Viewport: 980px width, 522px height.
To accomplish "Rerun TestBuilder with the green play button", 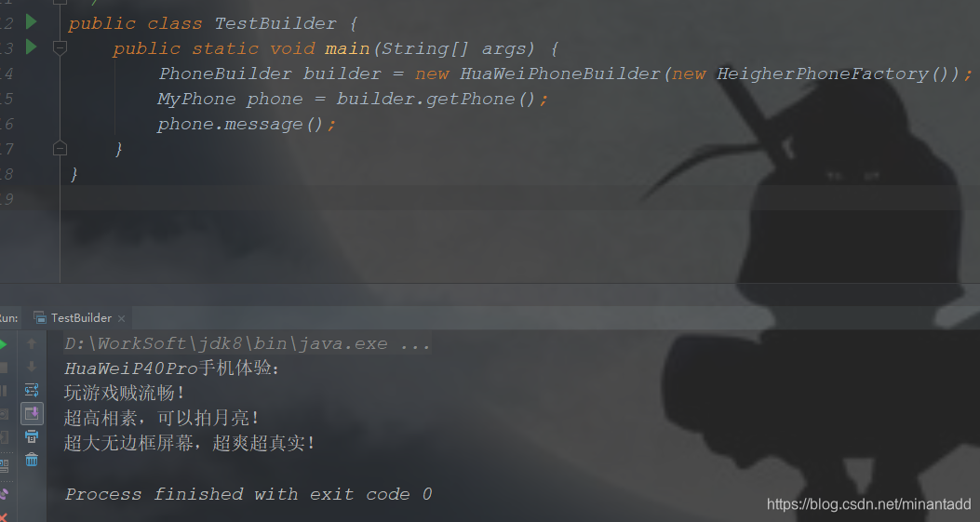I will click(x=3, y=344).
